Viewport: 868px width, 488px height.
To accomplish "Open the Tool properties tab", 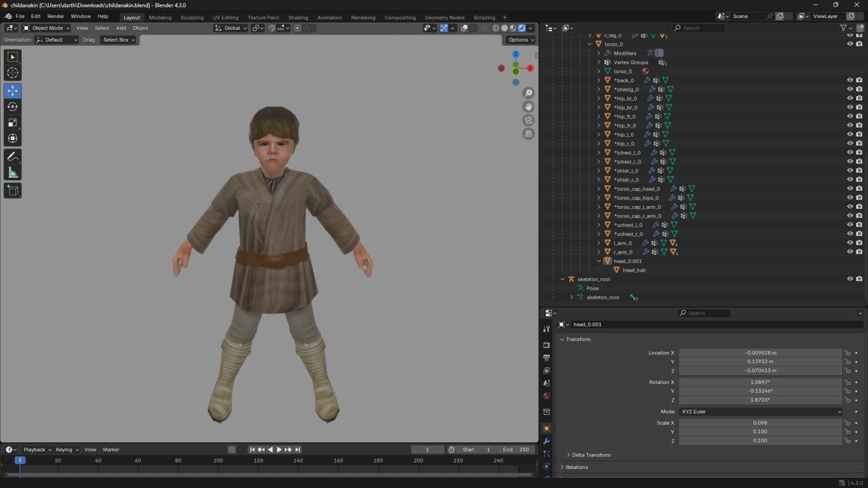I will click(546, 329).
